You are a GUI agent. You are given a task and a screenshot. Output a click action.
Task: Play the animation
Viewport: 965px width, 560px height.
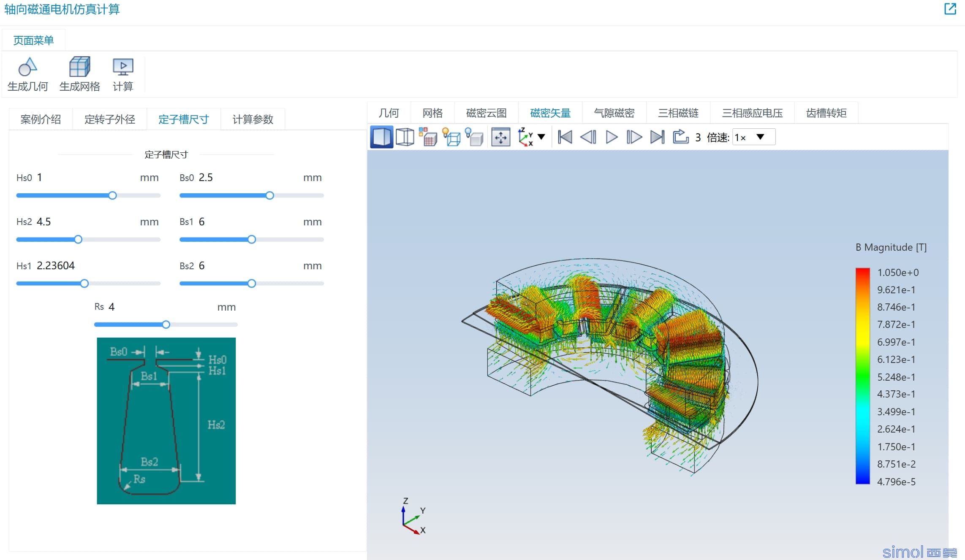(611, 137)
